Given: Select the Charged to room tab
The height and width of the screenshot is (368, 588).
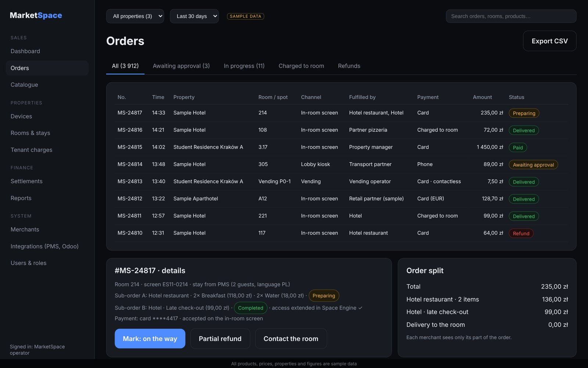Looking at the screenshot, I should [x=301, y=66].
